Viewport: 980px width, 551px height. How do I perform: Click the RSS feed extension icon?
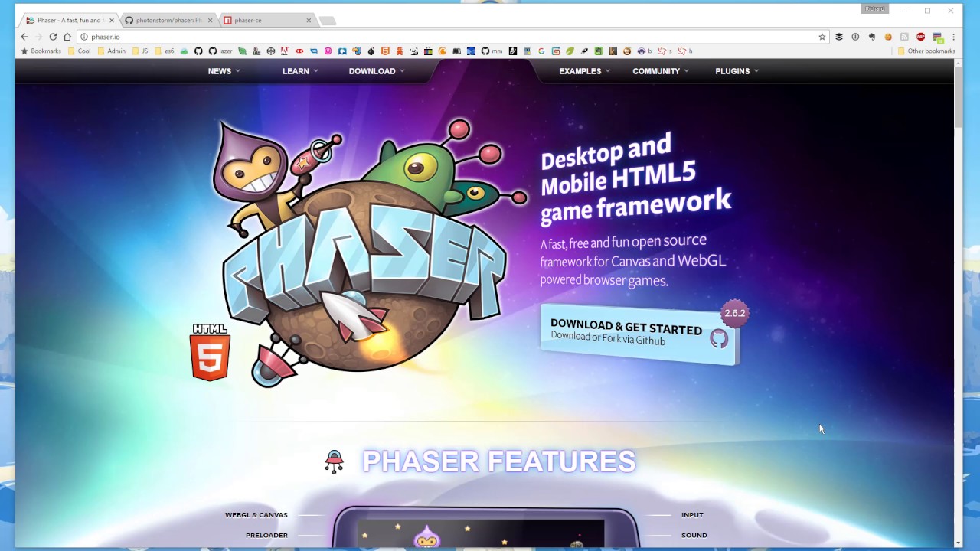pos(904,37)
